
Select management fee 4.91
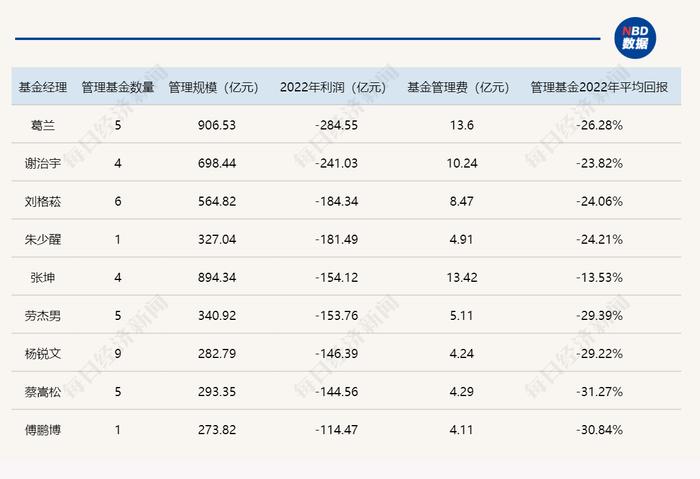pyautogui.click(x=462, y=240)
